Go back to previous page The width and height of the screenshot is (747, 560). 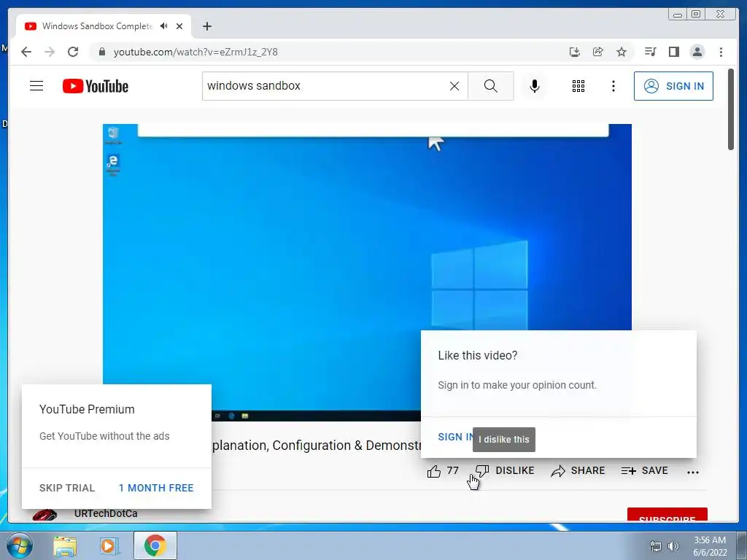coord(26,52)
